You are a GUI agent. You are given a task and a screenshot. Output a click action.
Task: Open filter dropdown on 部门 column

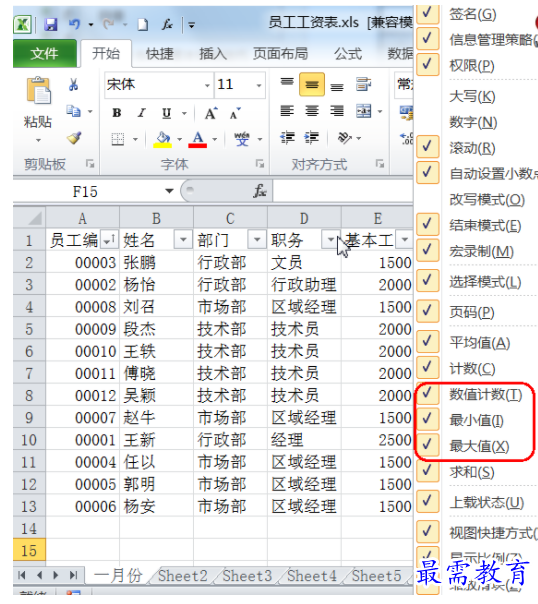click(x=257, y=240)
